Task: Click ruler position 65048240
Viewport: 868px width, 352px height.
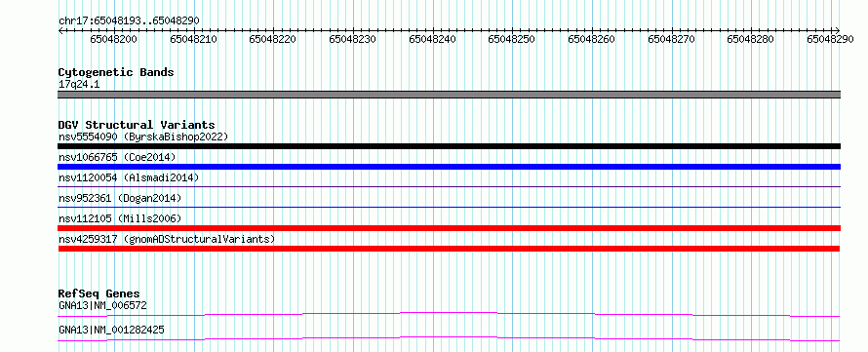Action: click(432, 39)
